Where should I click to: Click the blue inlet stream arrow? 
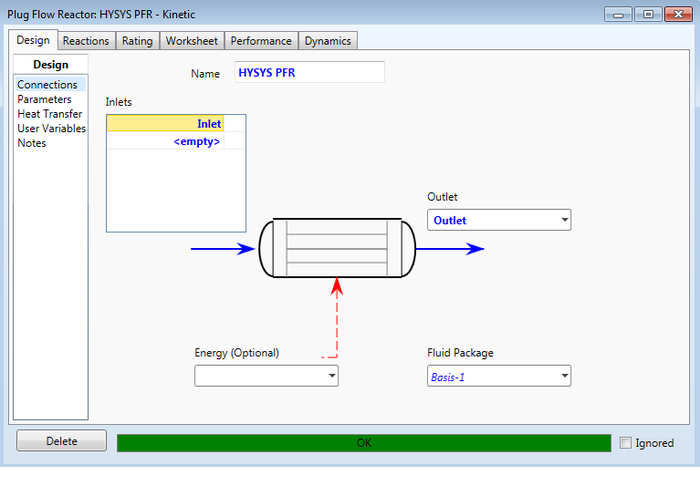point(222,249)
